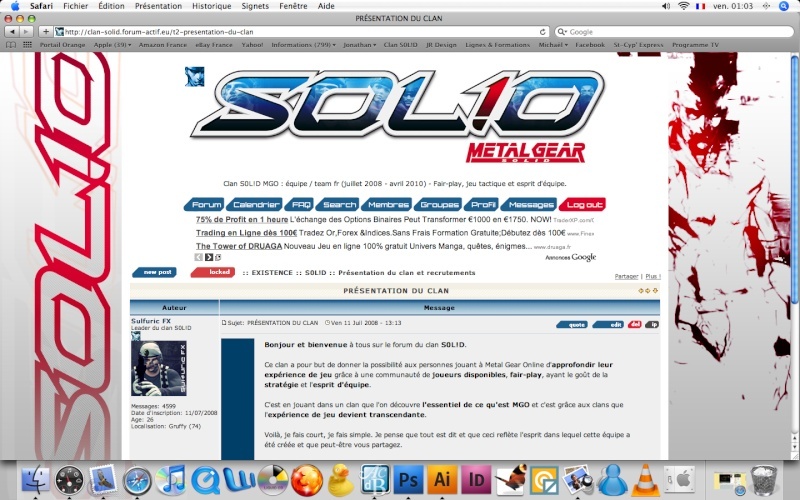
Task: Open the Groupes forum tab
Action: [x=438, y=205]
